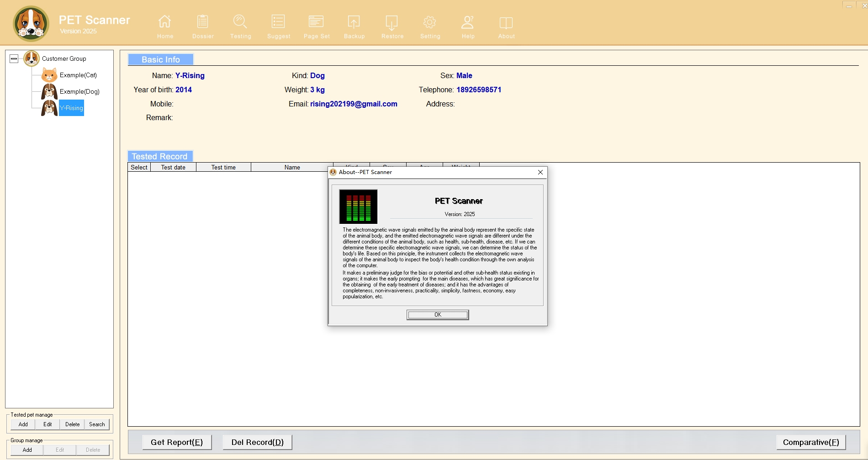Open Page Set from the toolbar
Viewport: 868px width, 460px height.
[x=317, y=26]
